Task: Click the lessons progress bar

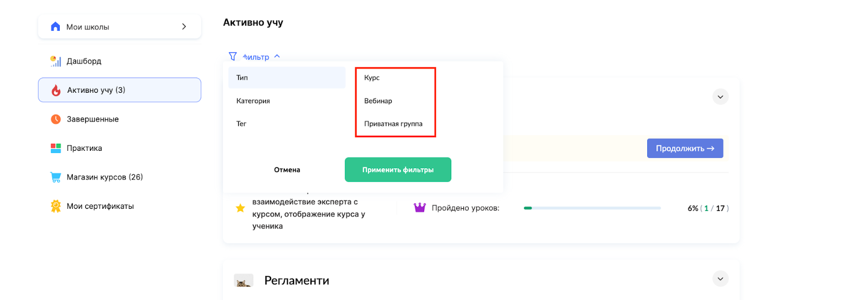Action: pyautogui.click(x=592, y=208)
